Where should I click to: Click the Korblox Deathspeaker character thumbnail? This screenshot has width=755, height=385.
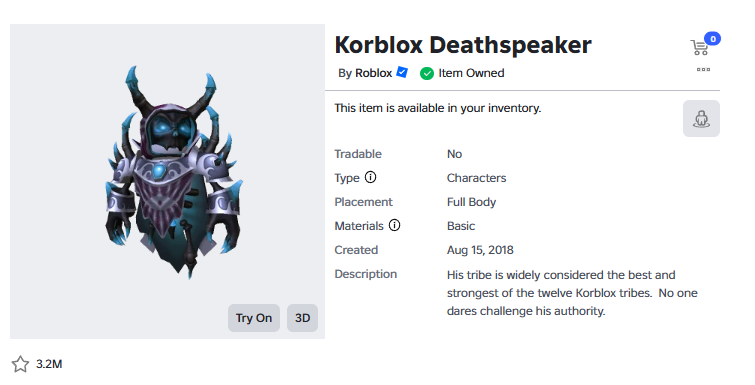(x=172, y=172)
